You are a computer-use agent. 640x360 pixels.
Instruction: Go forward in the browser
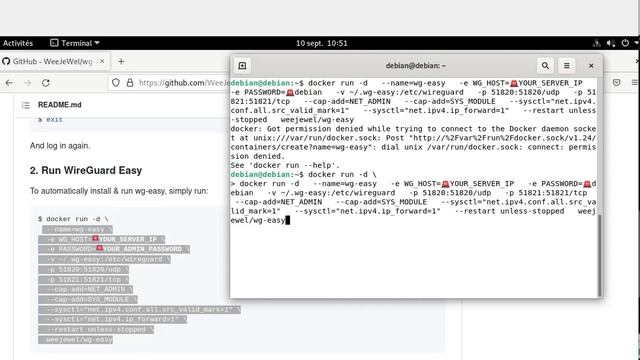28,83
